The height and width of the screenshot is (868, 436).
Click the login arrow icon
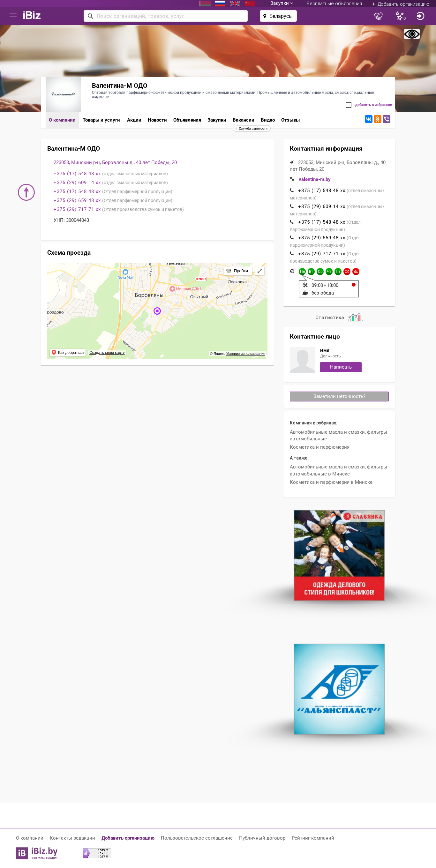coord(420,16)
